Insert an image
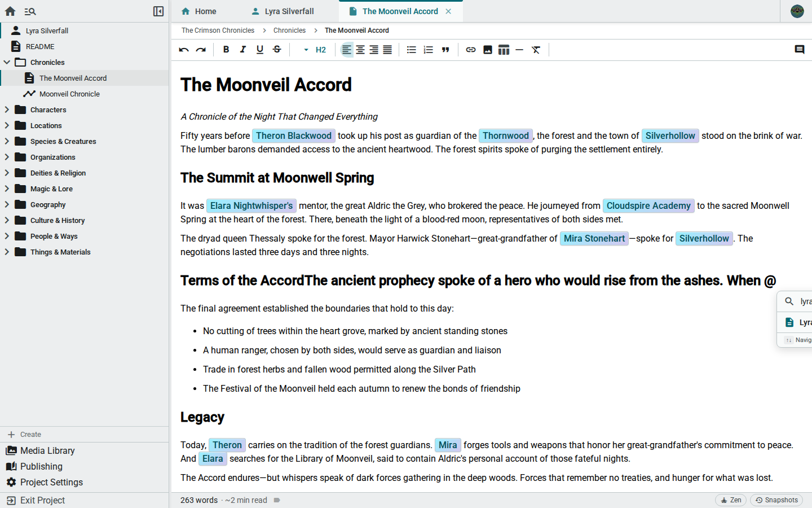The image size is (812, 508). coord(488,50)
